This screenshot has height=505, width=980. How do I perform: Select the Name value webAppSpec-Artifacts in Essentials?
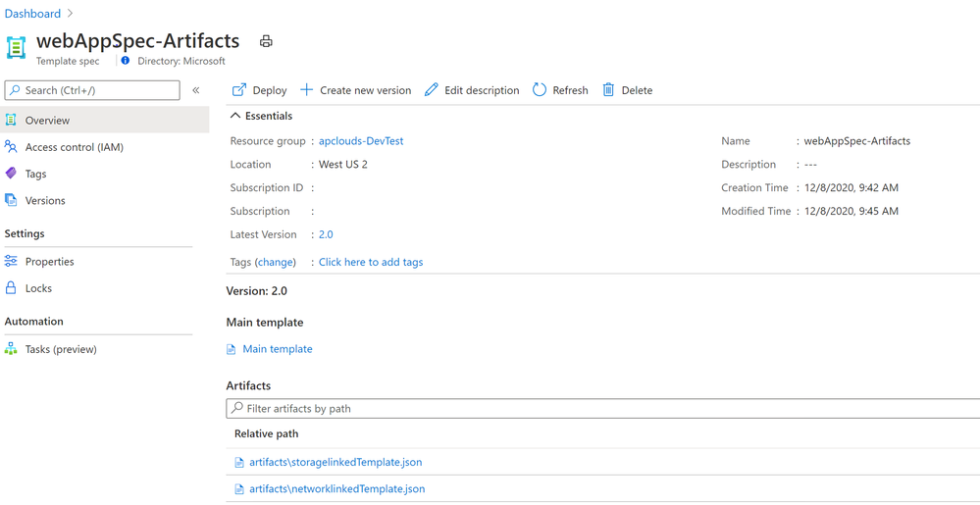(856, 140)
